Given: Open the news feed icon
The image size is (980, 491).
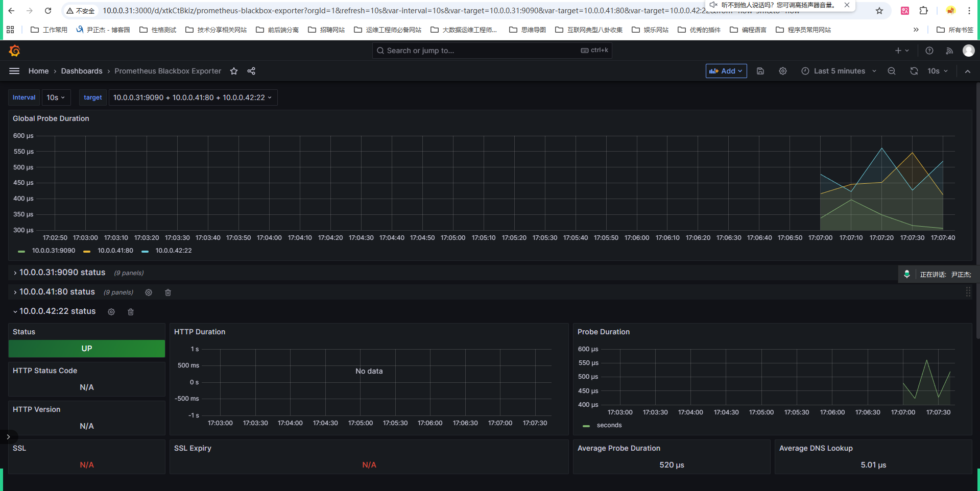Looking at the screenshot, I should [949, 51].
